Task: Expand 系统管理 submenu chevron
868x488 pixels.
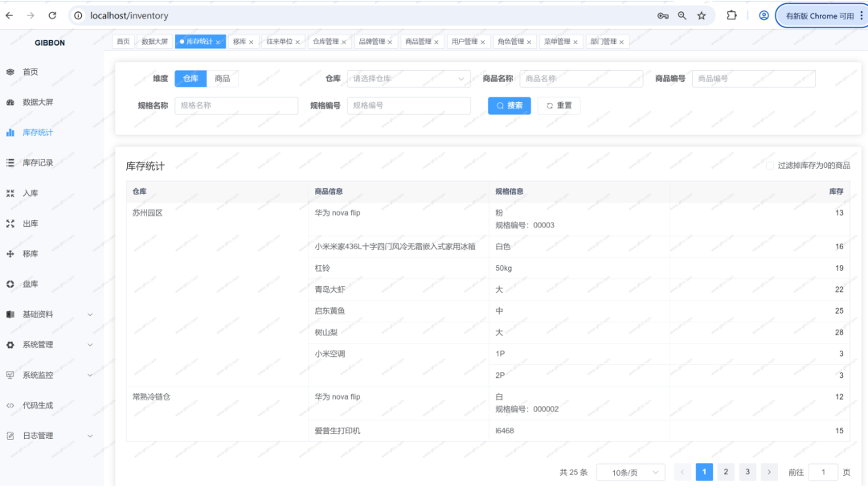Action: click(x=90, y=345)
